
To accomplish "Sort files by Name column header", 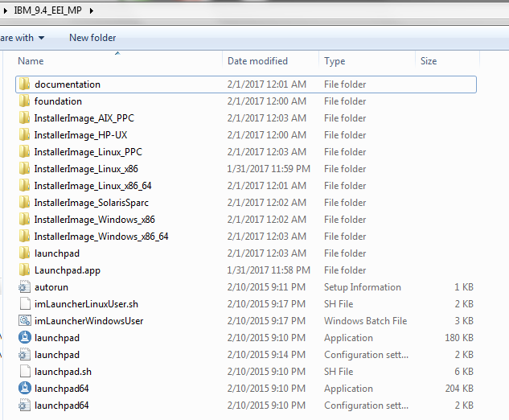I will [31, 61].
